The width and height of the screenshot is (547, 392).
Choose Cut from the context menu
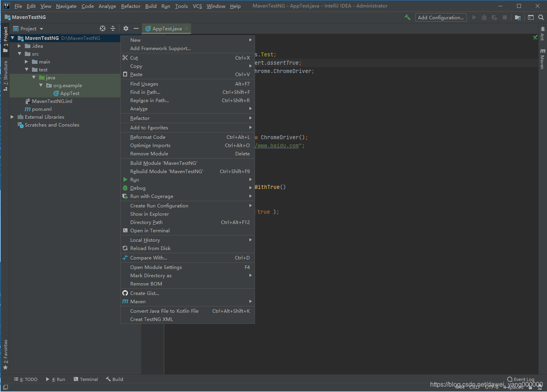pyautogui.click(x=187, y=58)
